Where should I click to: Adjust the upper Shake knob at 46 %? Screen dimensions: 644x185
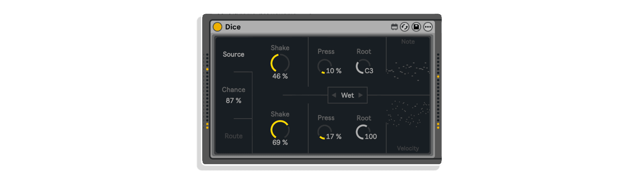280,63
